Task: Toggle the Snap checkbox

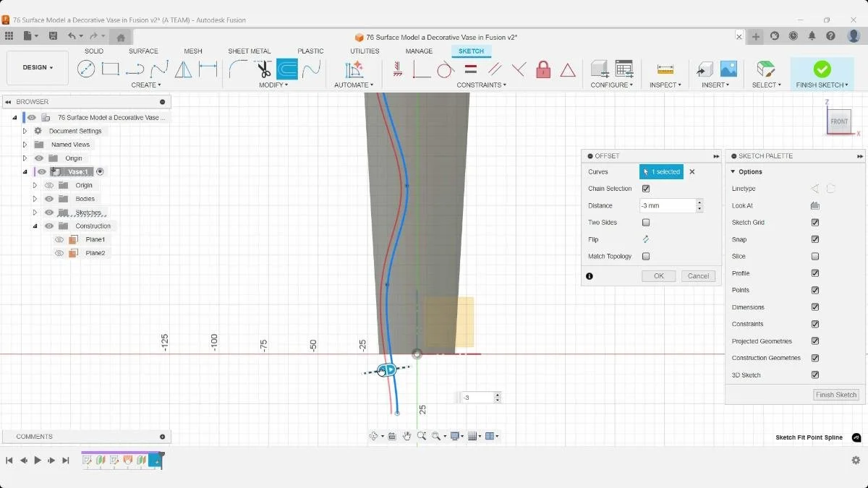Action: coord(815,239)
